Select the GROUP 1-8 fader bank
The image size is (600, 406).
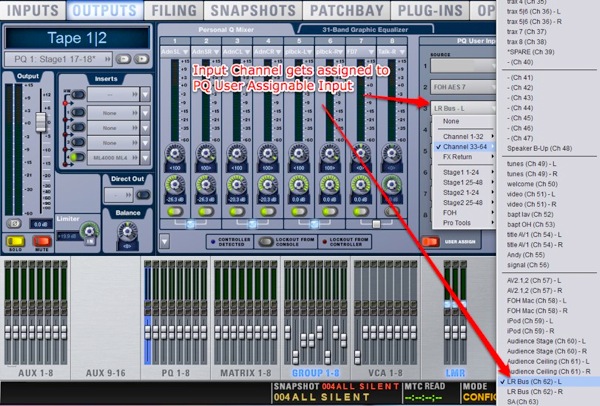316,372
